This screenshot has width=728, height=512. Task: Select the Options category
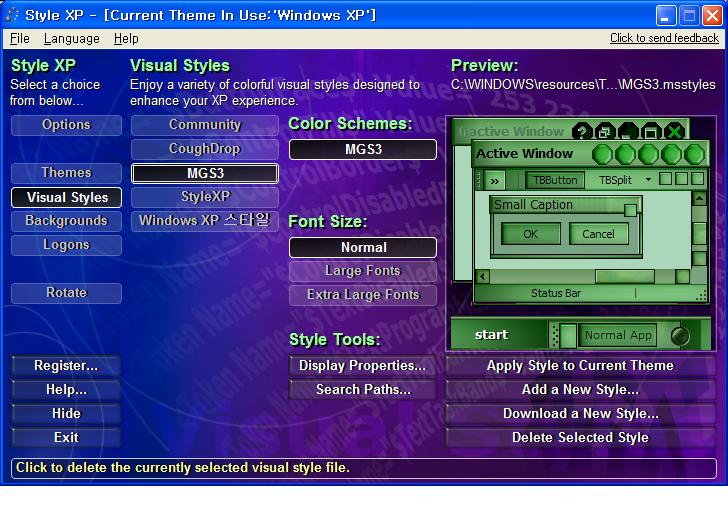pyautogui.click(x=66, y=125)
